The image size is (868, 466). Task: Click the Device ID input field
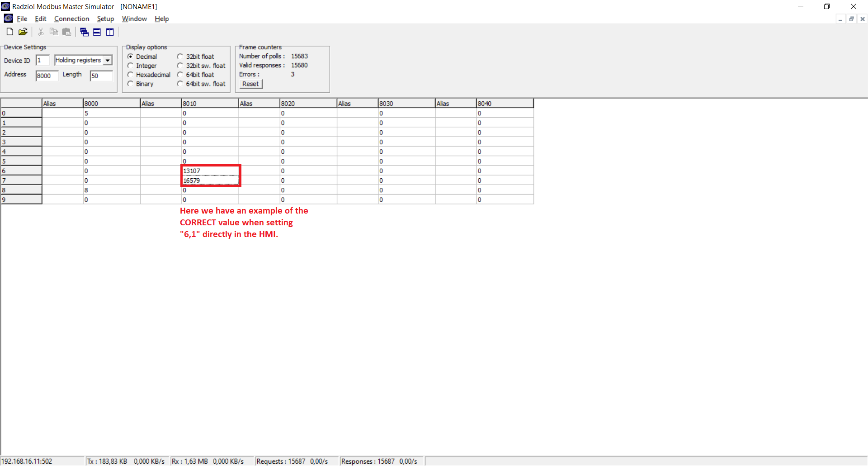pyautogui.click(x=42, y=60)
